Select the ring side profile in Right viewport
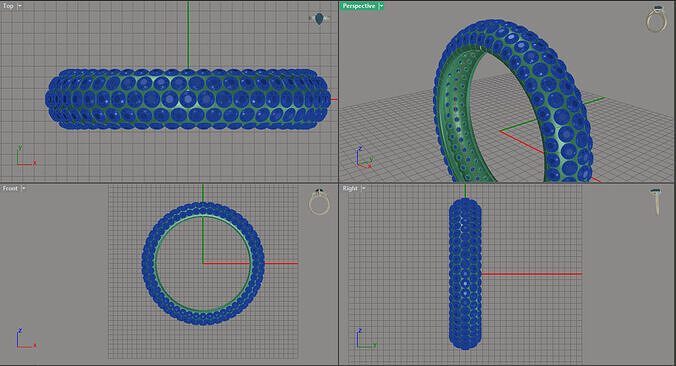The width and height of the screenshot is (676, 366). pyautogui.click(x=465, y=274)
